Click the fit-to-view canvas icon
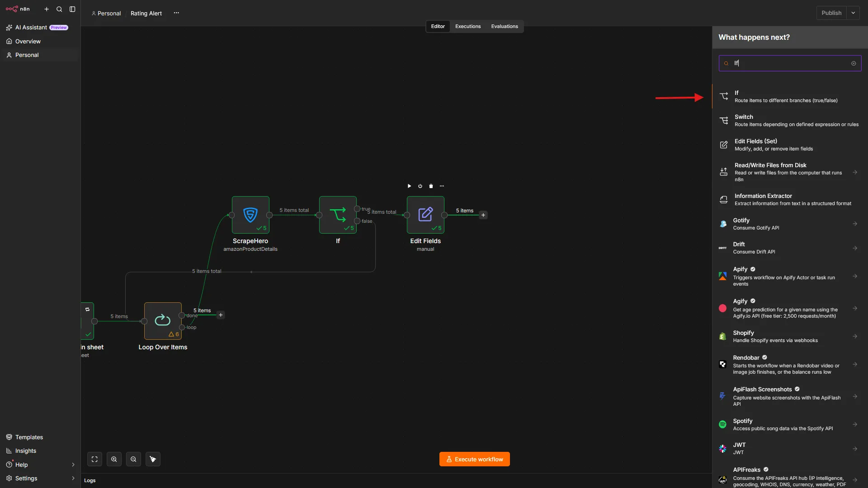This screenshot has height=488, width=868. tap(94, 459)
